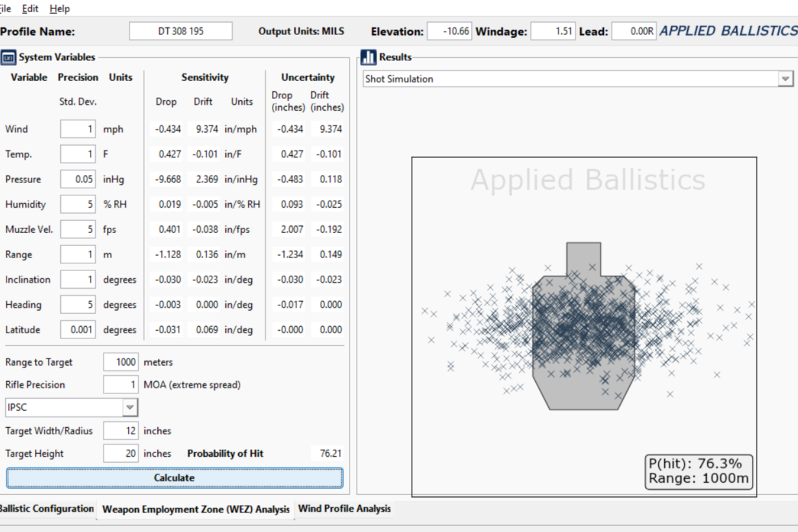Viewport: 798px width, 532px height.
Task: Click the Pressure precision input field
Action: (78, 179)
